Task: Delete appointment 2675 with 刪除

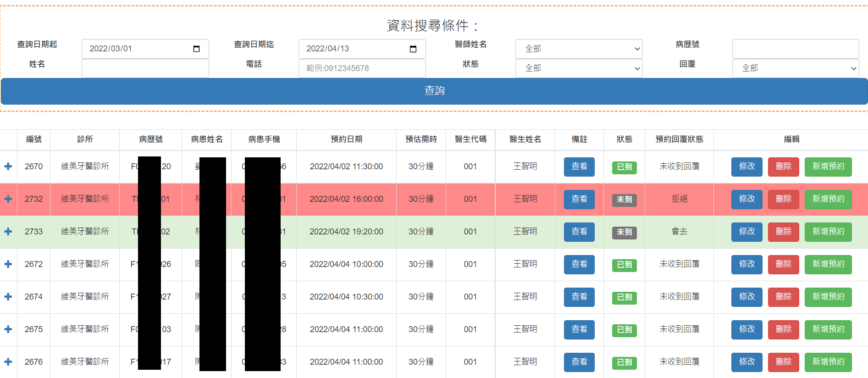Action: click(x=784, y=329)
